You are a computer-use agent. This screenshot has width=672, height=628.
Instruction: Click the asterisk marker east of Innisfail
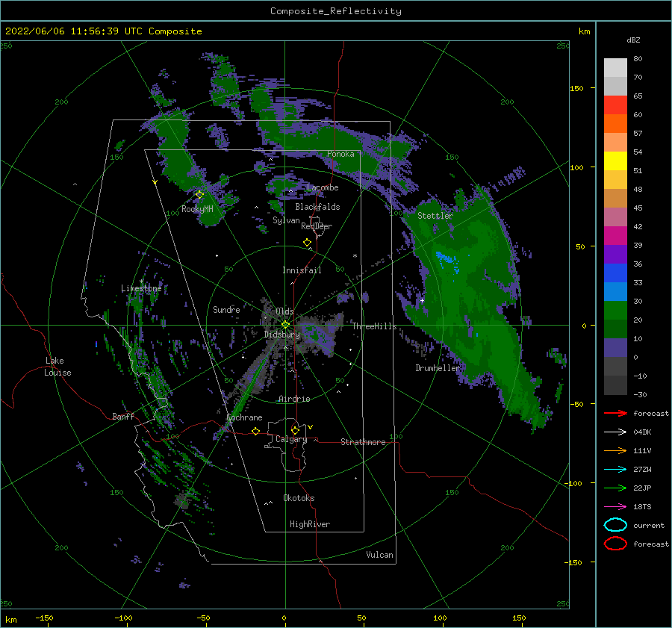[x=355, y=256]
